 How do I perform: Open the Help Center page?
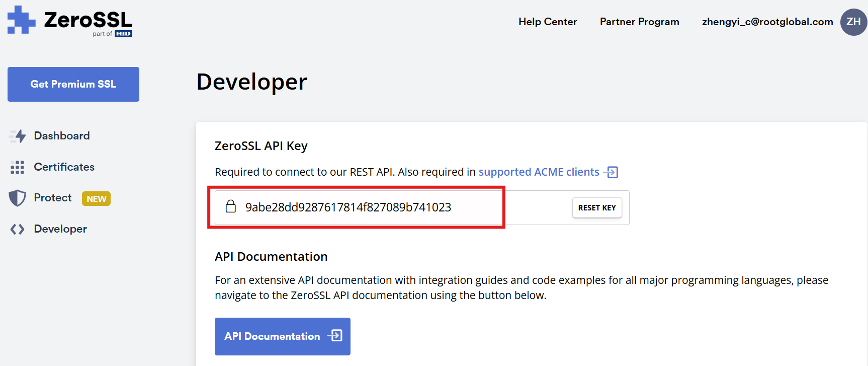[548, 22]
